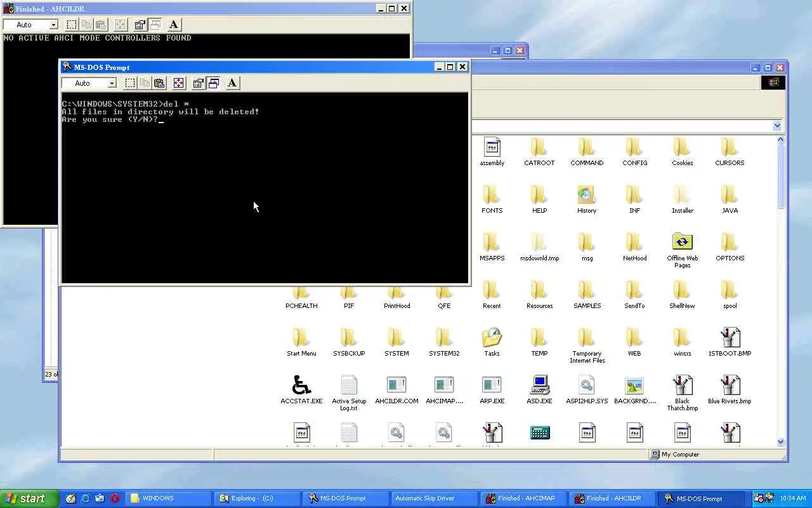This screenshot has height=508, width=812.
Task: Open Auto font-size dropdown in MS-DOS Prompt
Action: 112,83
